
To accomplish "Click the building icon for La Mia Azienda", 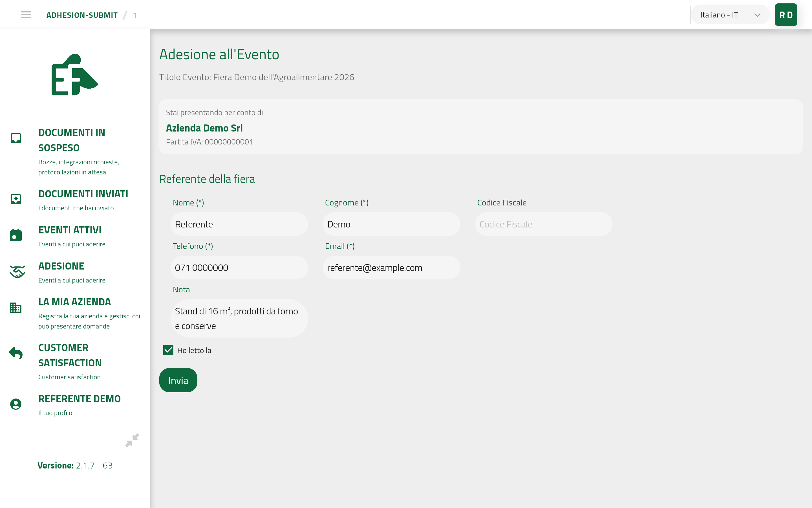I will pyautogui.click(x=16, y=307).
